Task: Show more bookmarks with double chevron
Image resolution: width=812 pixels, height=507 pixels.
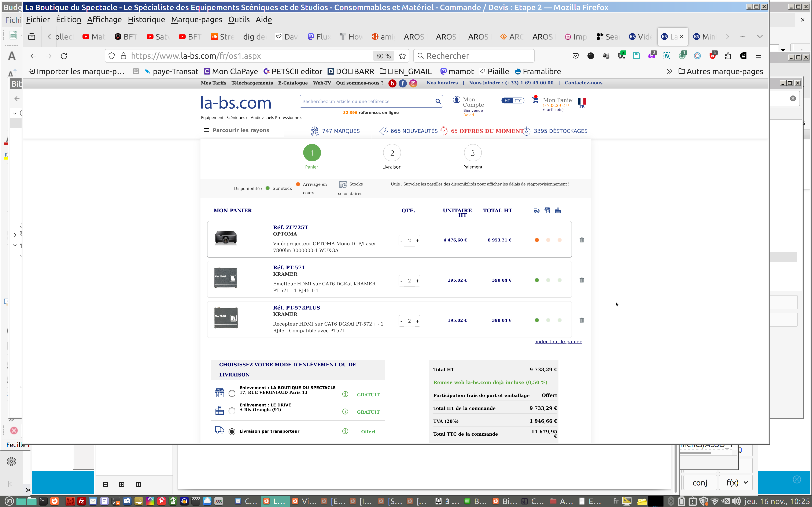Action: click(669, 71)
